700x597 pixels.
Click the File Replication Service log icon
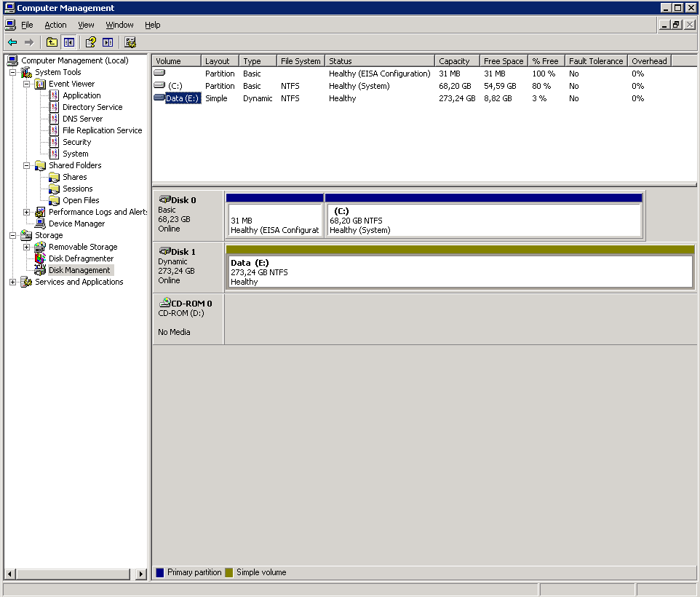pos(54,130)
